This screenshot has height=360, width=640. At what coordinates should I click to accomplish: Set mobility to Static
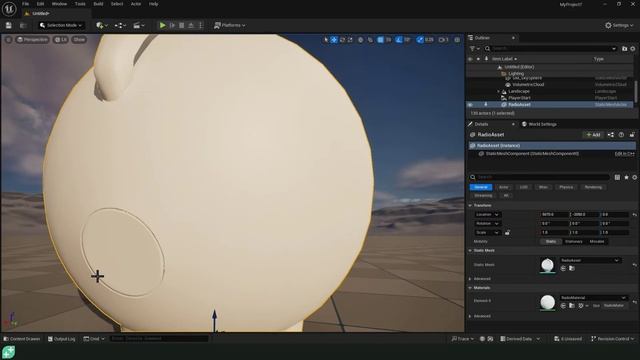click(x=551, y=242)
